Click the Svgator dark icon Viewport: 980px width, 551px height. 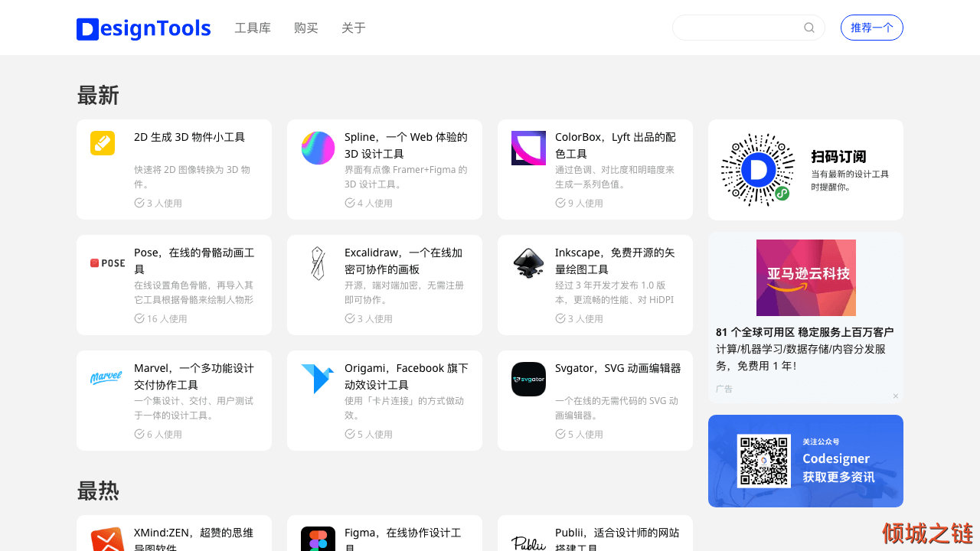click(528, 379)
